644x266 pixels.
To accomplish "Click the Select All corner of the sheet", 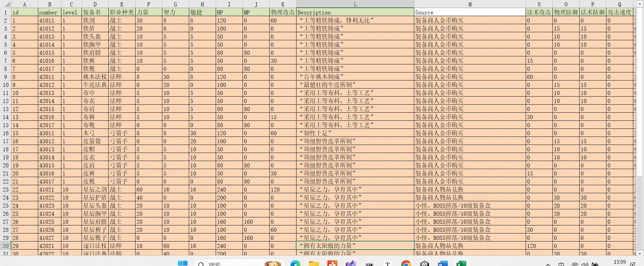I will [x=6, y=4].
